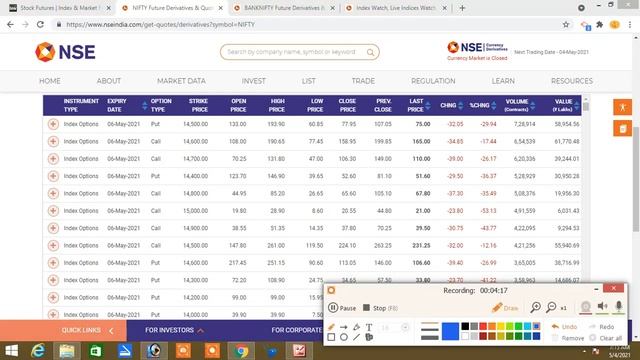The width and height of the screenshot is (640, 360).
Task: Sort table by CHNG column
Action: point(460,105)
